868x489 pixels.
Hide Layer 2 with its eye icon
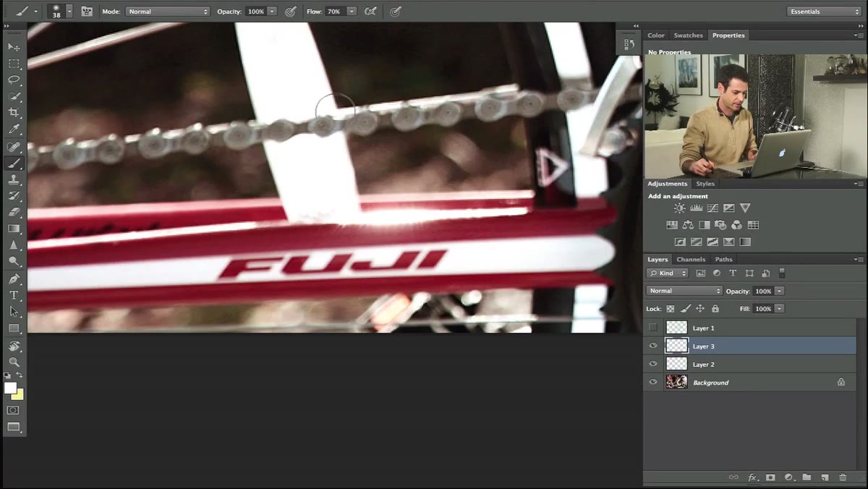(x=653, y=364)
